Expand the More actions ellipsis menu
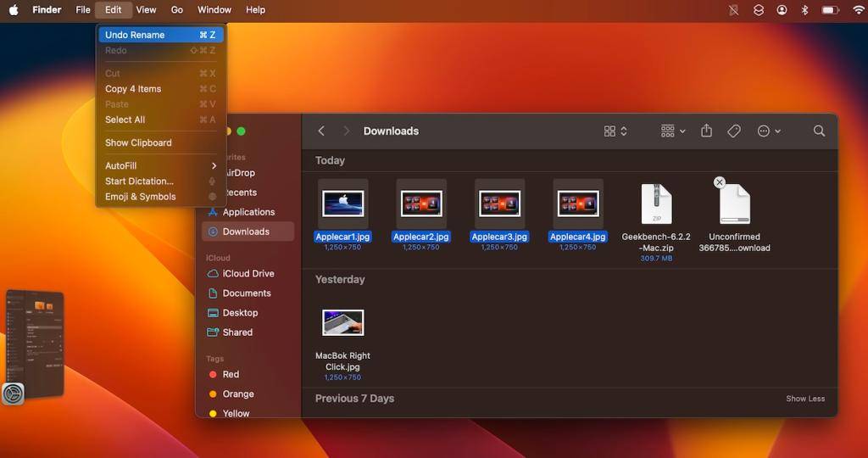 769,131
